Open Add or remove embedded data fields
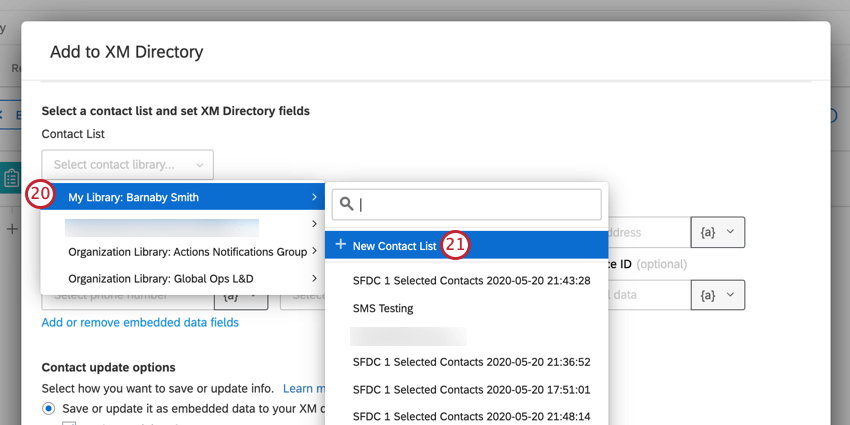 point(140,323)
